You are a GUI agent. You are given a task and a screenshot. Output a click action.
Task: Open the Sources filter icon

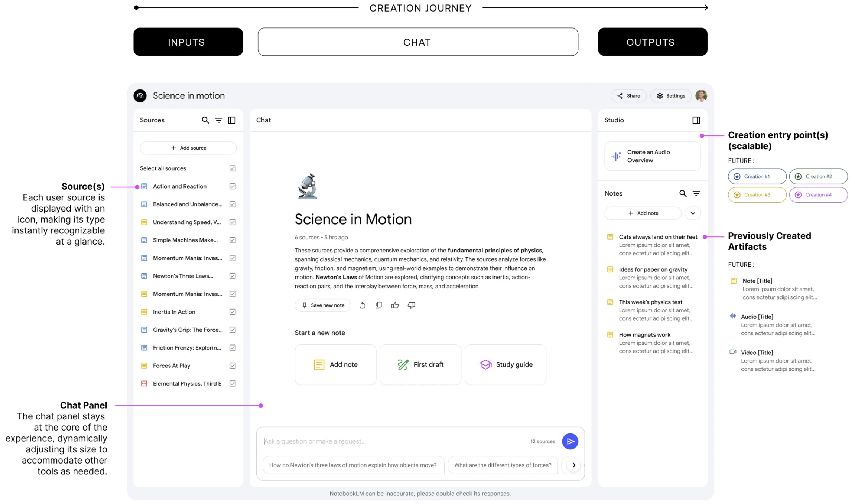coord(218,120)
